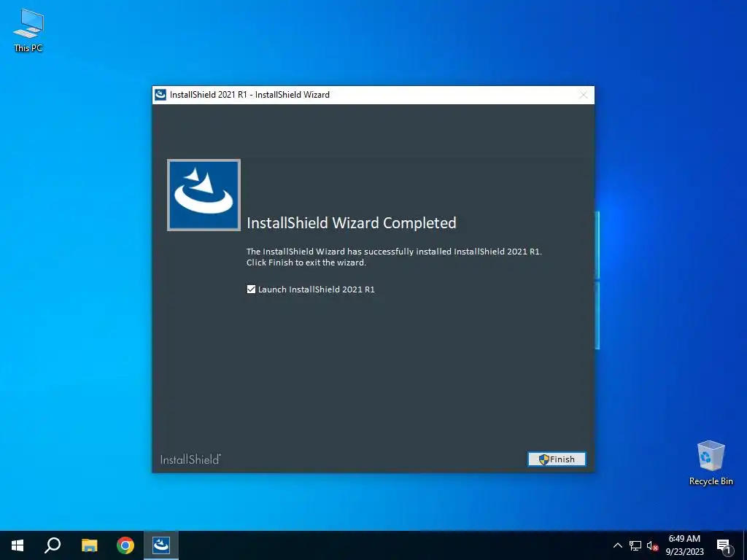
Task: Click the 'Click Finish to exit the wizard.' text
Action: 306,262
